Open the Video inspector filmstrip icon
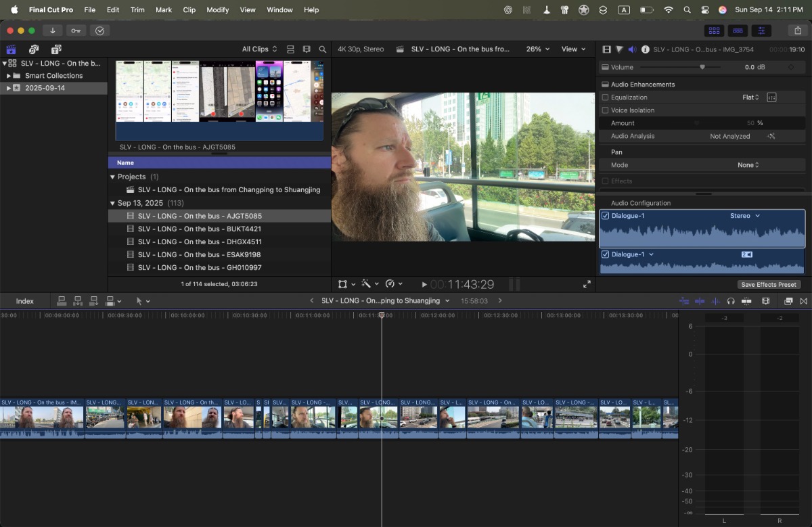The image size is (812, 527). coord(606,49)
